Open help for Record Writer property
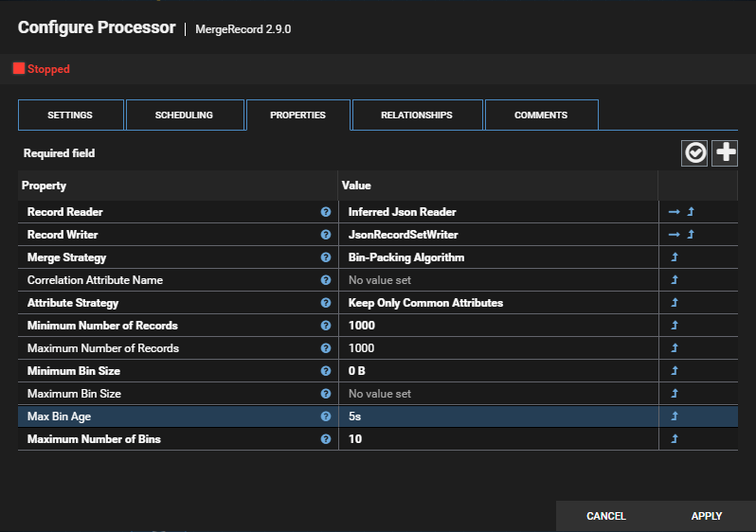 pos(326,235)
